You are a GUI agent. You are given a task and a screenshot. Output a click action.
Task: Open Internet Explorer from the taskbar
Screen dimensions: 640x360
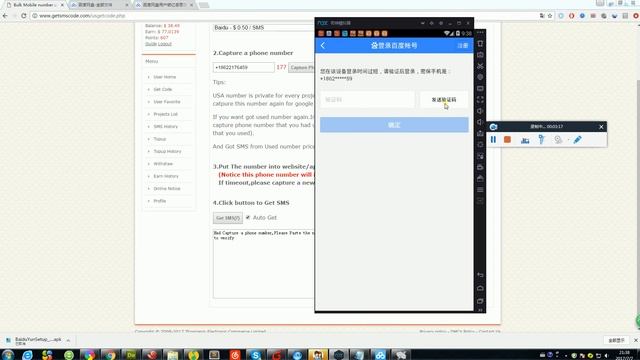[27, 355]
